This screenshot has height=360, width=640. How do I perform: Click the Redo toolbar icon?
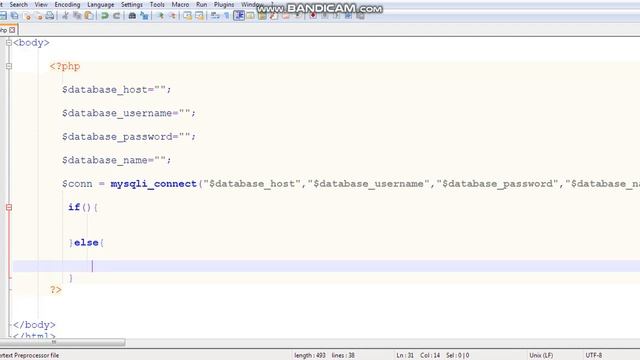(116, 16)
